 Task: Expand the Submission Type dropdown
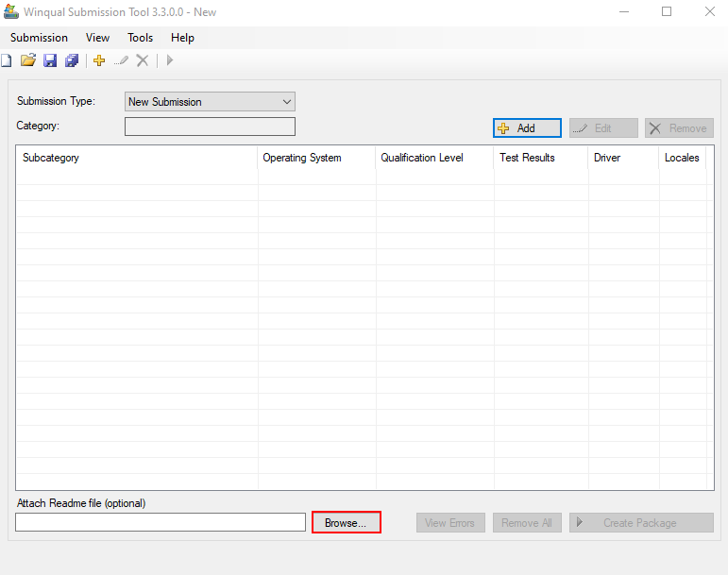(x=210, y=102)
